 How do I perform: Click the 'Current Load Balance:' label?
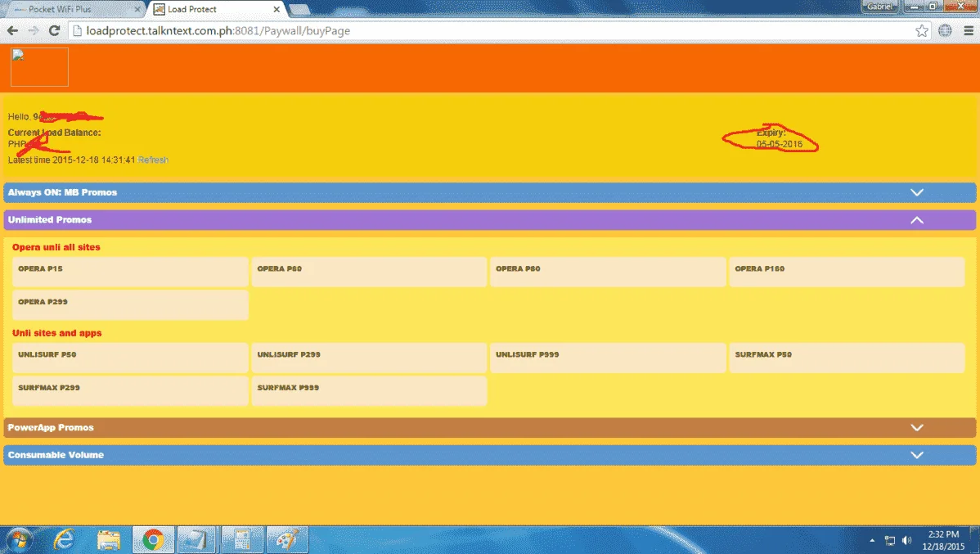point(54,133)
